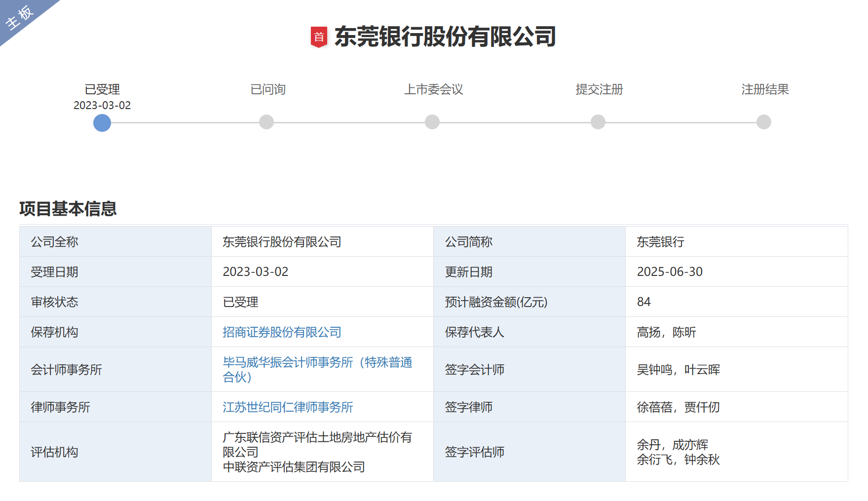
Task: Click the 已问询 stage label
Action: tap(268, 89)
